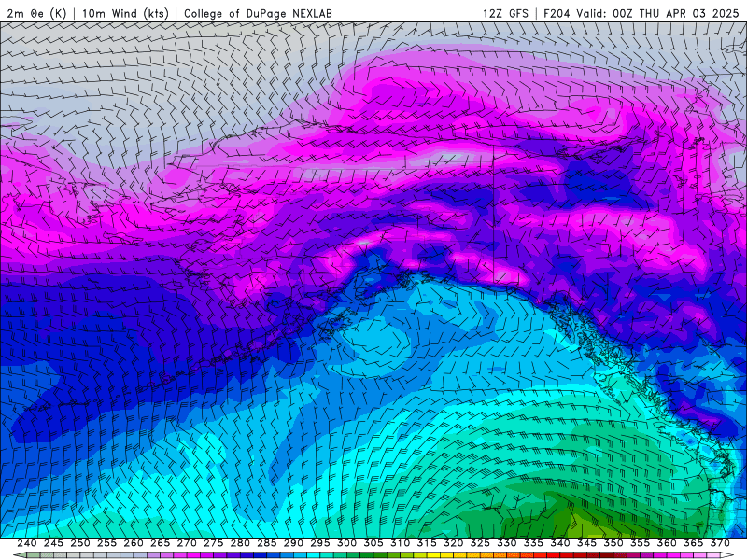Click the 240 value on the color scale
Image resolution: width=747 pixels, height=560 pixels.
pyautogui.click(x=27, y=543)
